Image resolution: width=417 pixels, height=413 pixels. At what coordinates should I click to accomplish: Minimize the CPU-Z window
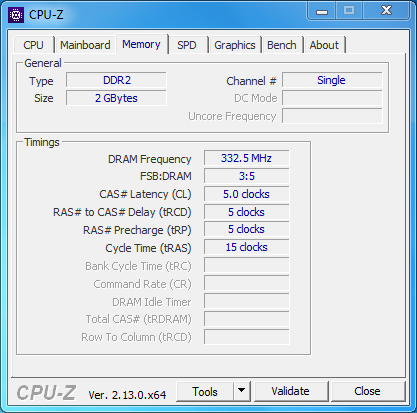point(322,11)
